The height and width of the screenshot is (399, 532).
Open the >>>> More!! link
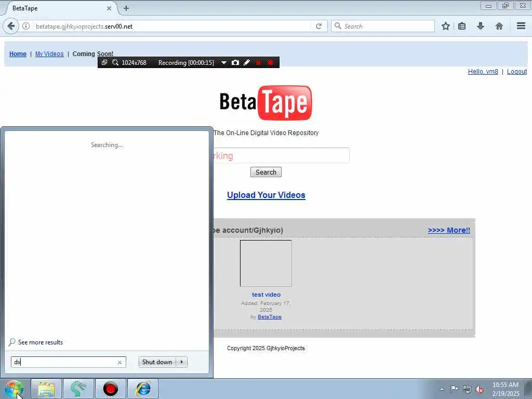coord(449,230)
